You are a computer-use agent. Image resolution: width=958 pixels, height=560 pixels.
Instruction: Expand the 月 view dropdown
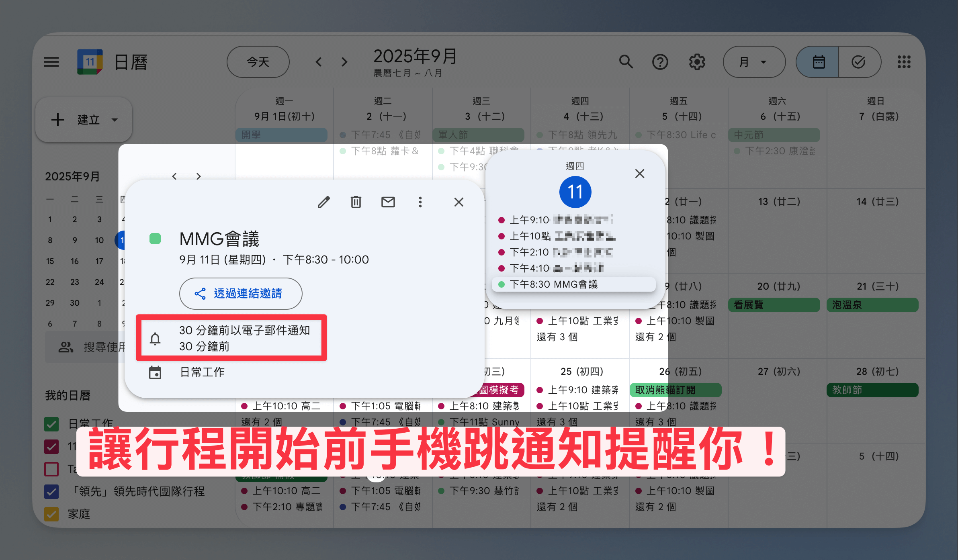pyautogui.click(x=754, y=62)
